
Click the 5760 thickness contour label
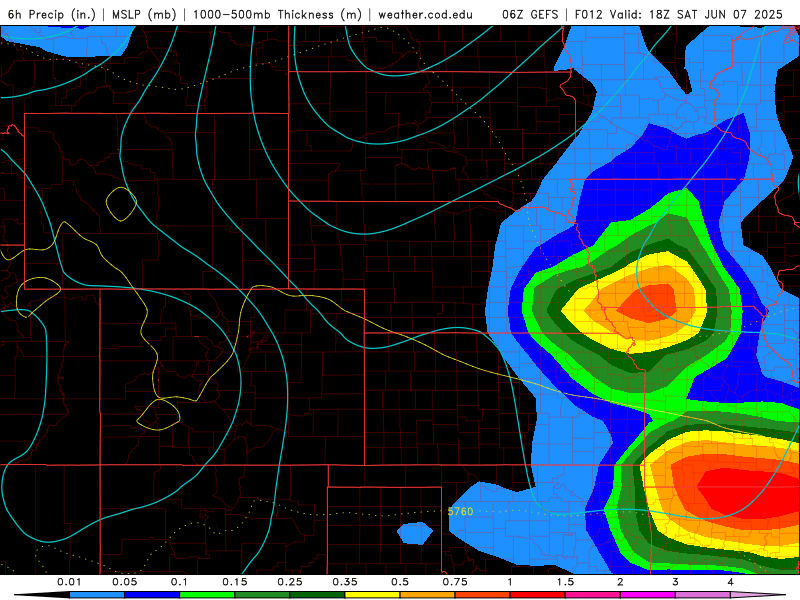click(x=460, y=511)
